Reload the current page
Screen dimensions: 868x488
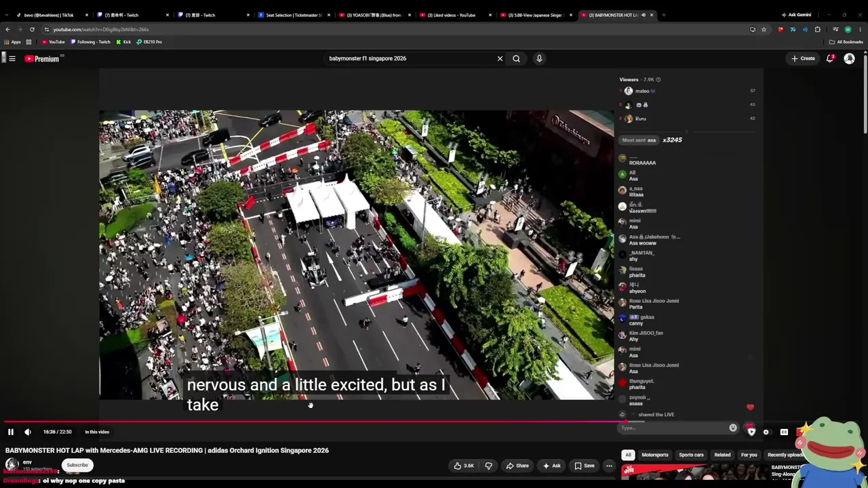(32, 29)
